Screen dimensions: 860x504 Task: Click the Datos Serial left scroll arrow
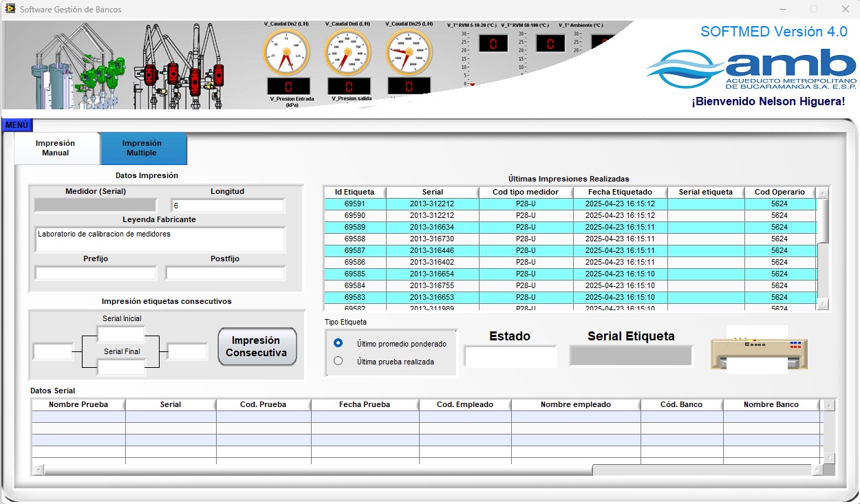tap(38, 470)
